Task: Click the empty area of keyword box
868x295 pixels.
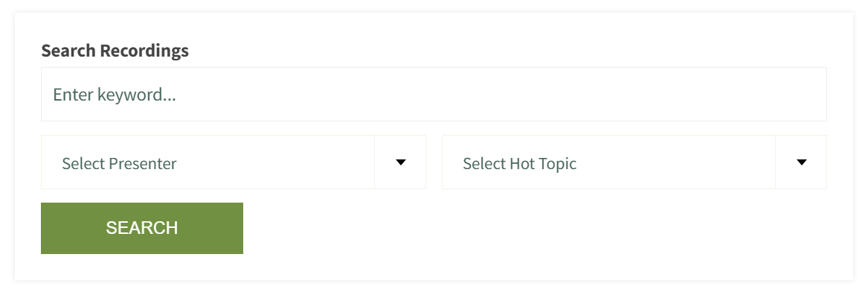Action: point(498,95)
